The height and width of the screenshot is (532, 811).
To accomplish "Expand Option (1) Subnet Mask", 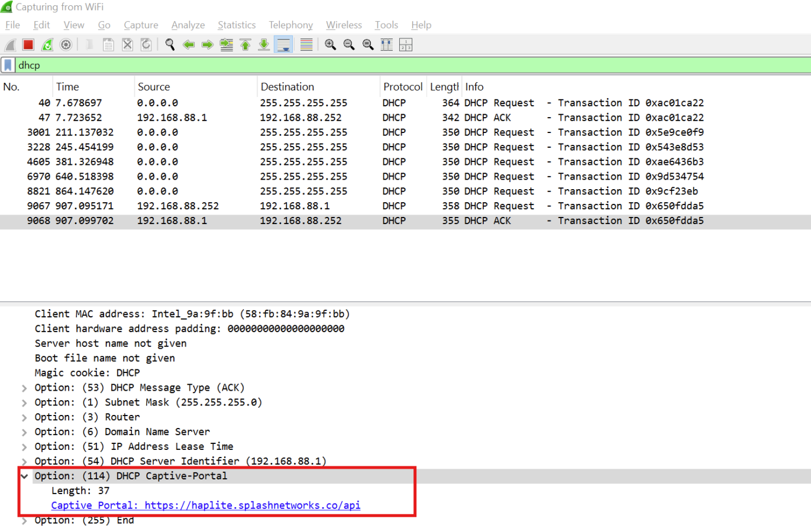I will 24,403.
